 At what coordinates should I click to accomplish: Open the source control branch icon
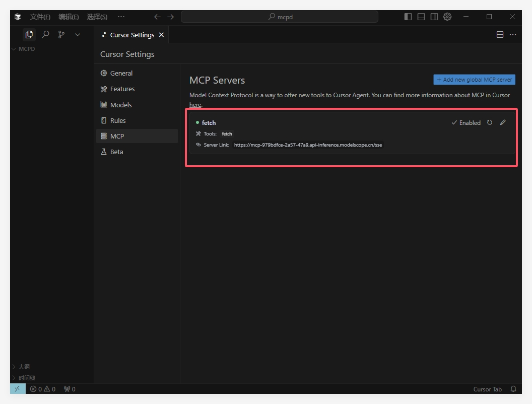click(x=61, y=35)
